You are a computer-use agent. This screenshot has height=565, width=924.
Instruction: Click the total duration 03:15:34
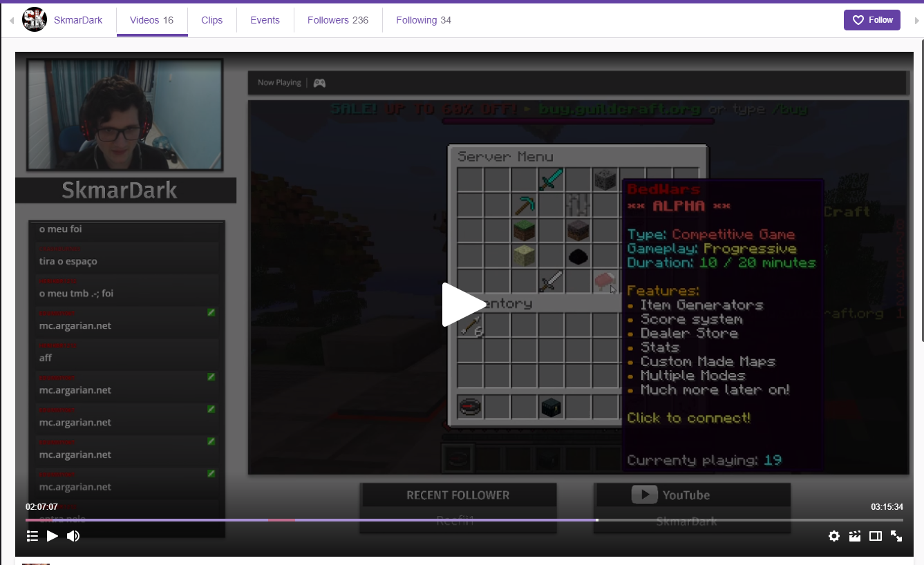pyautogui.click(x=887, y=507)
